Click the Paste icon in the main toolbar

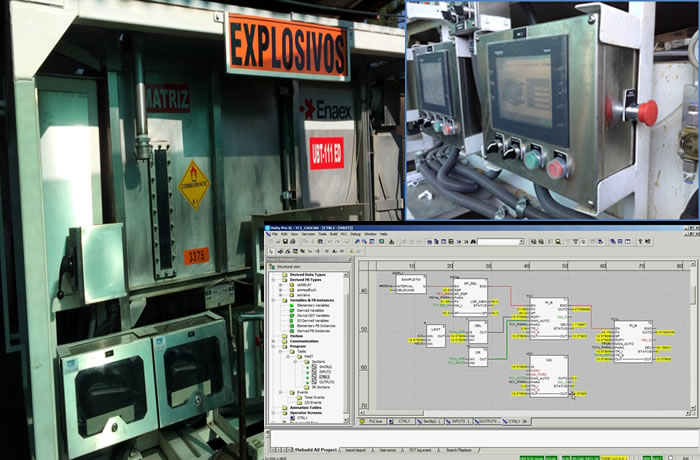tap(320, 241)
